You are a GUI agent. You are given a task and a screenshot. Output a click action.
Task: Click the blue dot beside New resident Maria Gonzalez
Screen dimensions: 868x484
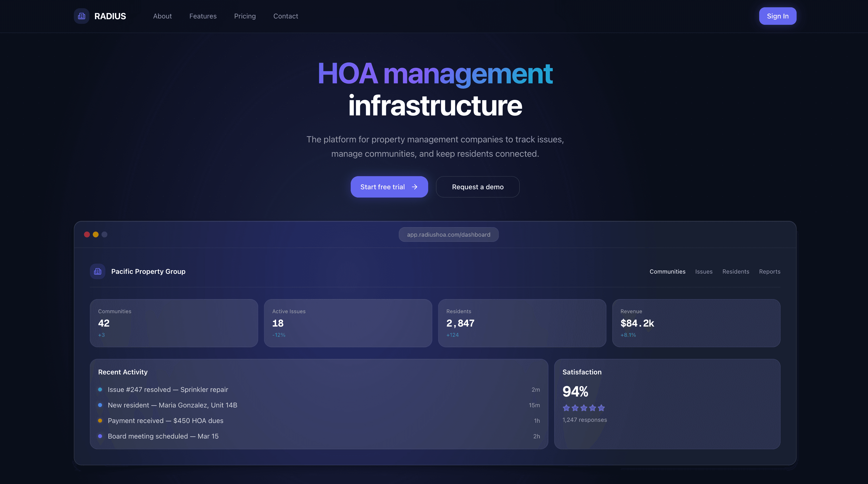[x=100, y=405]
